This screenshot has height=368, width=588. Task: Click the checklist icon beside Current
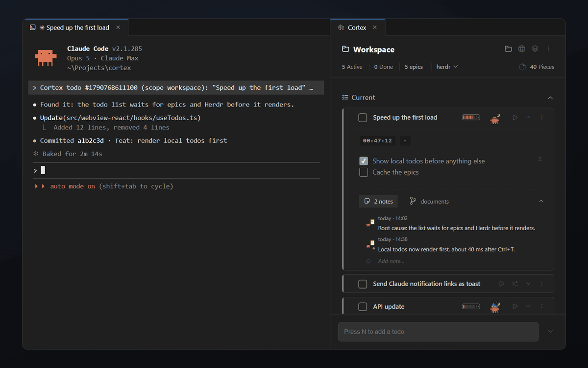click(x=345, y=98)
